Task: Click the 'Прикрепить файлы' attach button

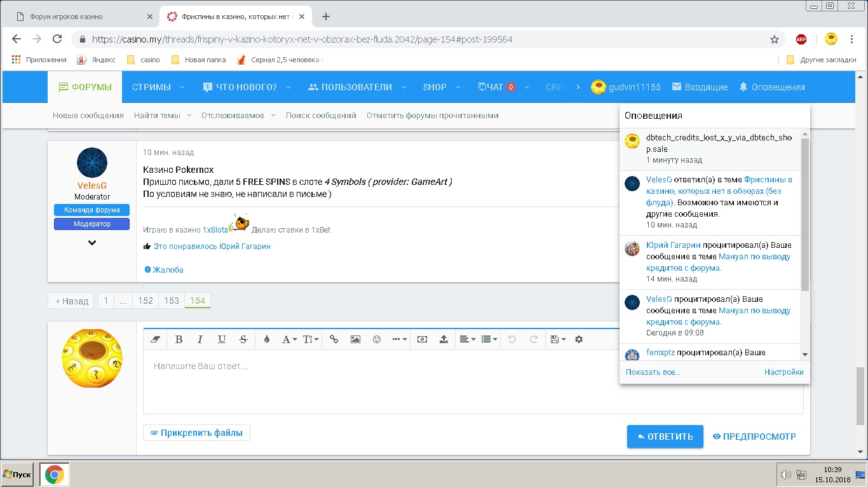Action: click(196, 433)
